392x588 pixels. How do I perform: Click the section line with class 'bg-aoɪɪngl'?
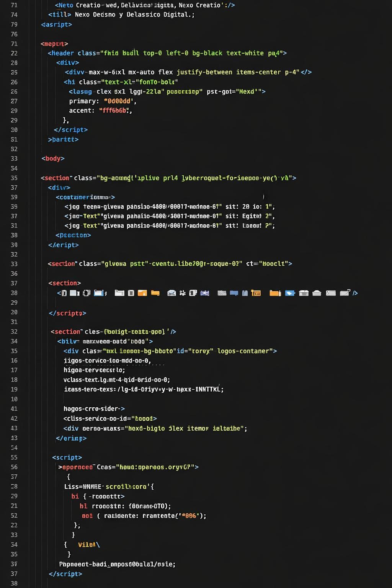pos(168,178)
